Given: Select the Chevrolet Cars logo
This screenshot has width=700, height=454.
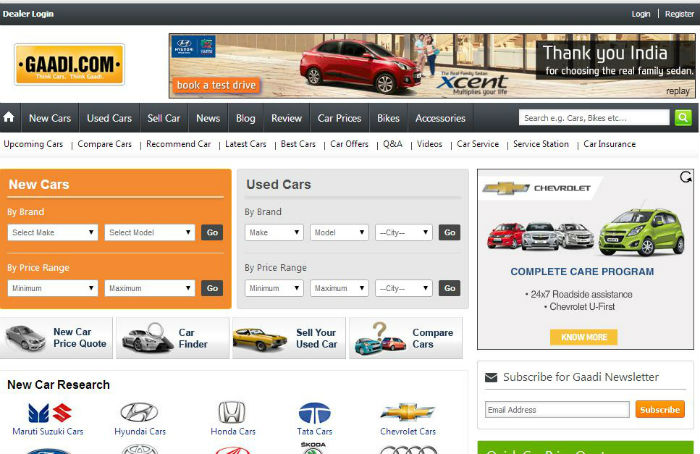Looking at the screenshot, I should pos(407,412).
